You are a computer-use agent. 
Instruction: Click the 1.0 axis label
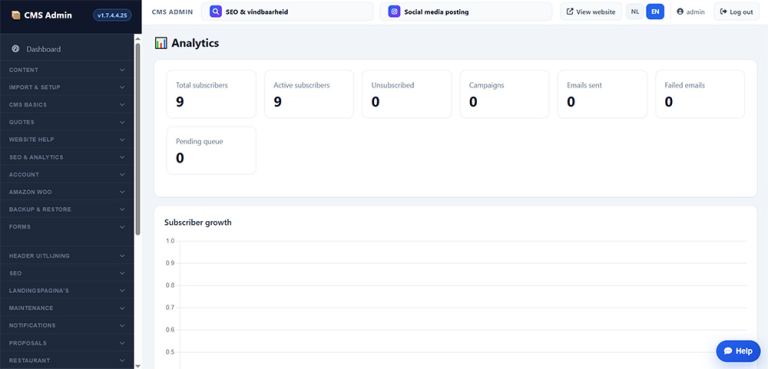170,241
